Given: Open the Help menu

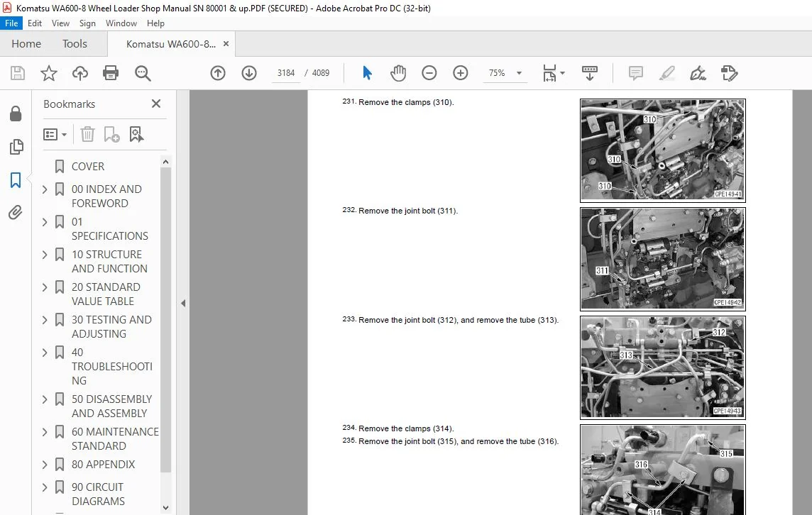Looking at the screenshot, I should click(x=155, y=23).
